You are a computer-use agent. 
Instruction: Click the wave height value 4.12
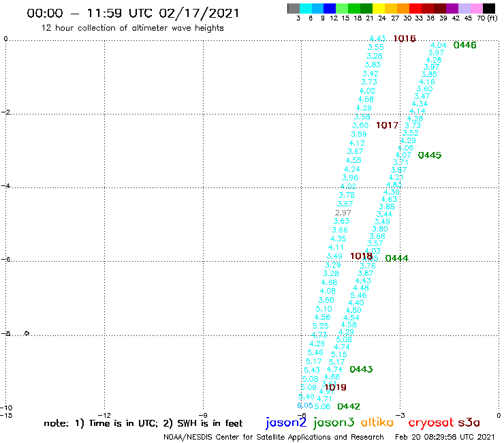coord(357,143)
